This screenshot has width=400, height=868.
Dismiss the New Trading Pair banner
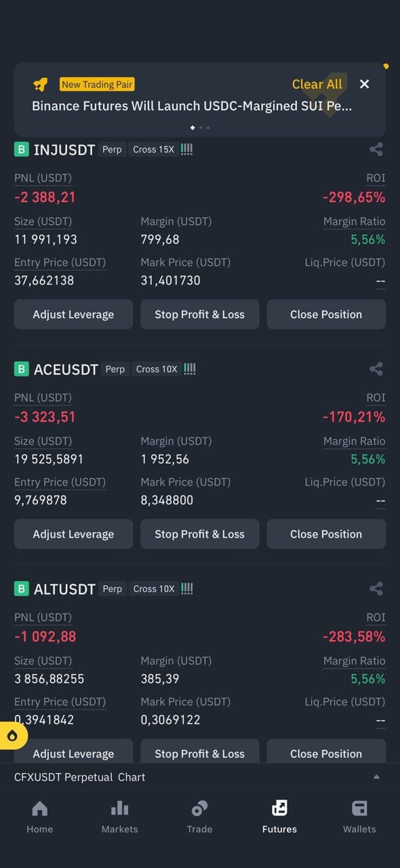pyautogui.click(x=365, y=84)
